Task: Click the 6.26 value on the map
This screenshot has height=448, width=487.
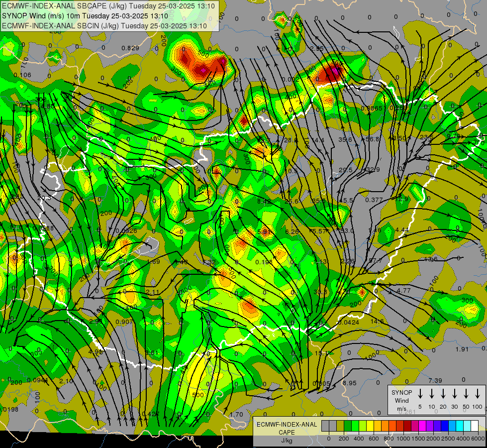Action: click(x=292, y=231)
